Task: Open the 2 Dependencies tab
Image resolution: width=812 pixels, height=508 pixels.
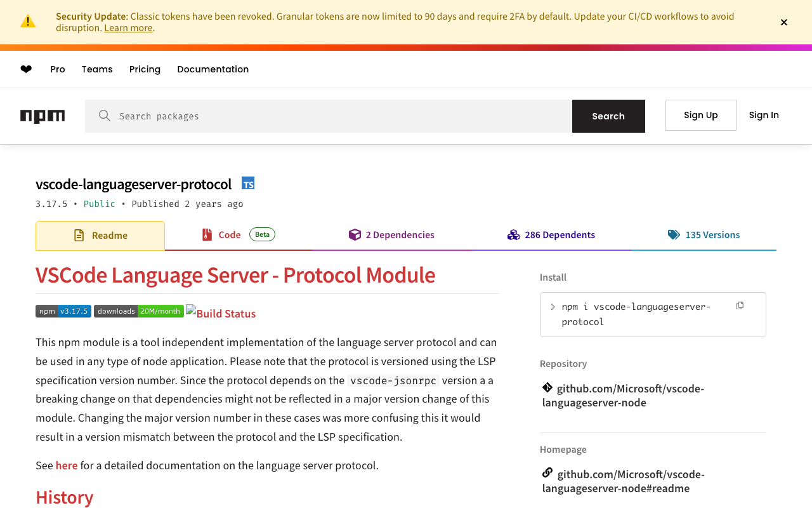Action: (x=391, y=235)
